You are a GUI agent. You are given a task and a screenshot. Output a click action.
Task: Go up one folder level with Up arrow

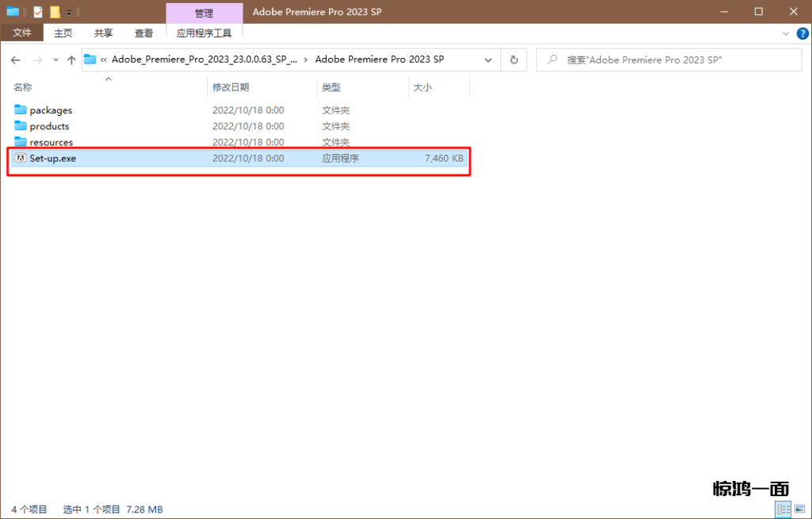click(x=71, y=60)
